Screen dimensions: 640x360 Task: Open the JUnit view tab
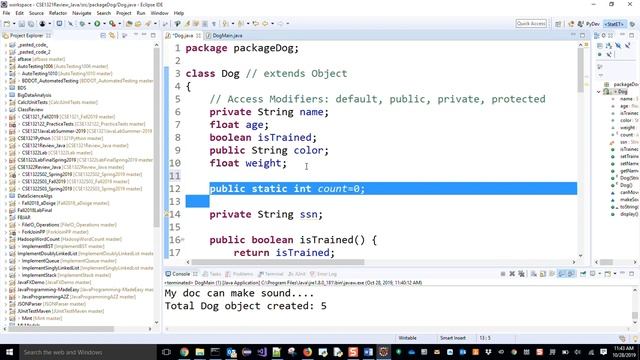(x=297, y=274)
